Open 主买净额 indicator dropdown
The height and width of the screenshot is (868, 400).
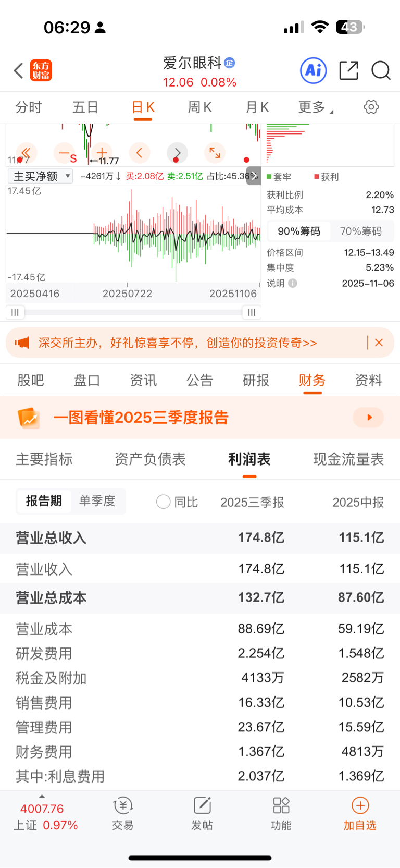click(40, 176)
